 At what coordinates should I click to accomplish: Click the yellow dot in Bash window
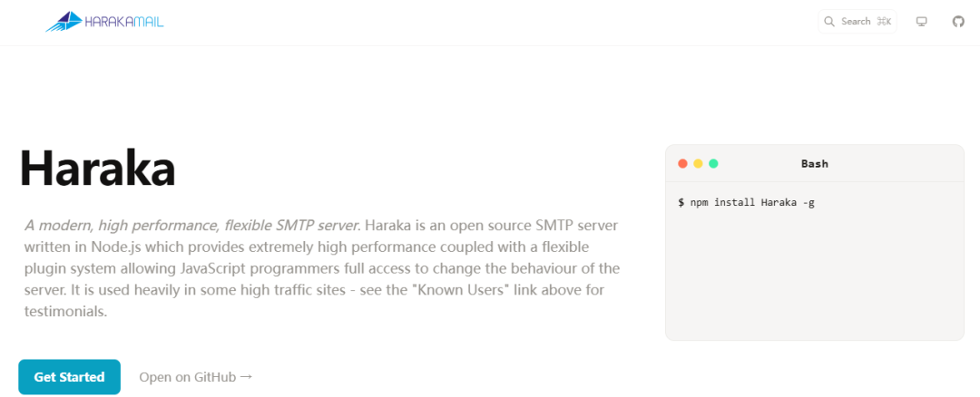pos(698,164)
